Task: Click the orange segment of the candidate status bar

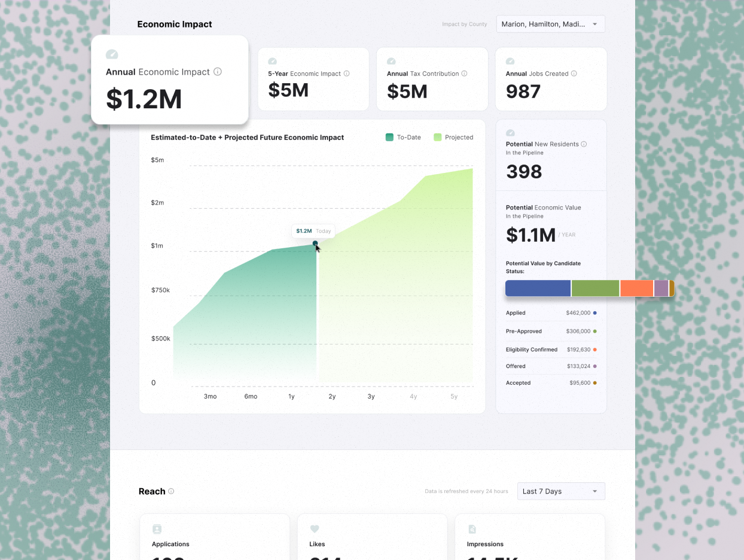Action: coord(636,288)
